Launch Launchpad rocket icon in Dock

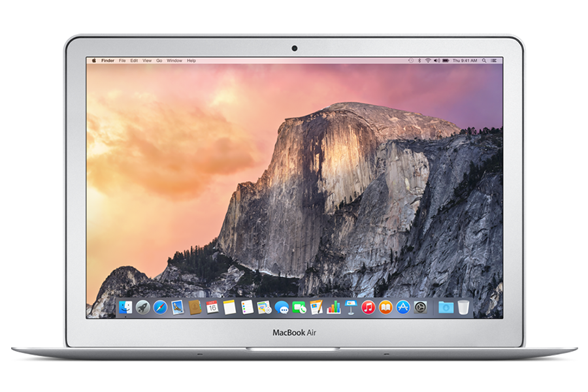[x=143, y=308]
